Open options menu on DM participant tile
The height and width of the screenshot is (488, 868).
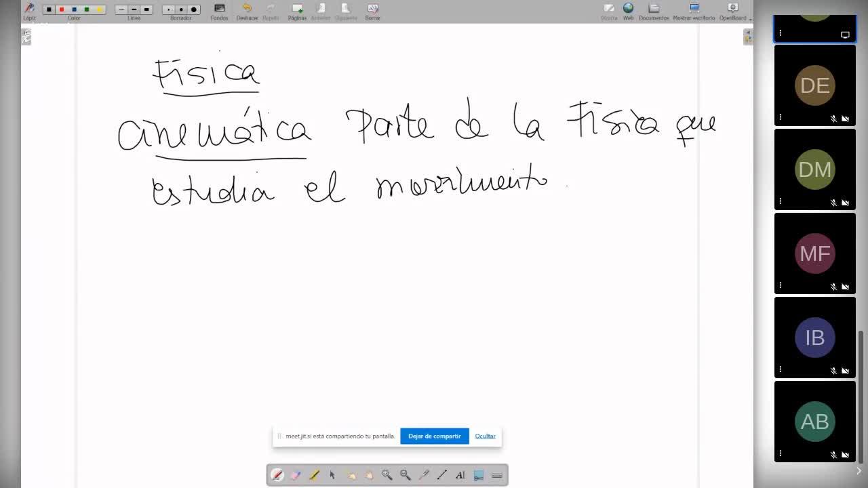[781, 201]
